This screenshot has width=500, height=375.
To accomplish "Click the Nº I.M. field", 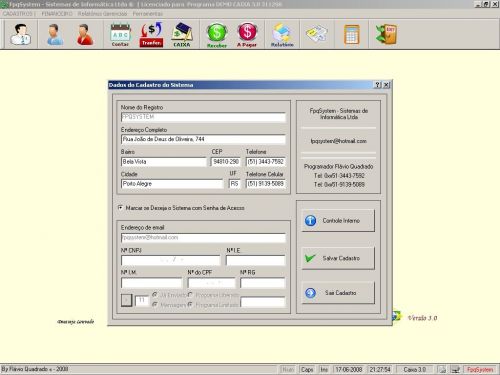I will coord(152,283).
